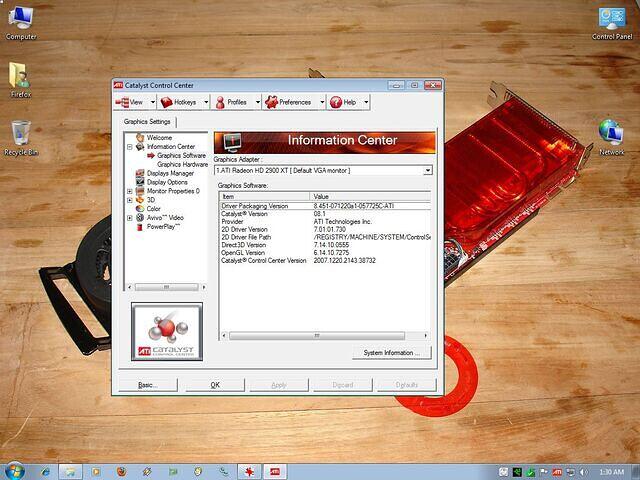
Task: Open the Computer desktop icon
Action: [21, 23]
